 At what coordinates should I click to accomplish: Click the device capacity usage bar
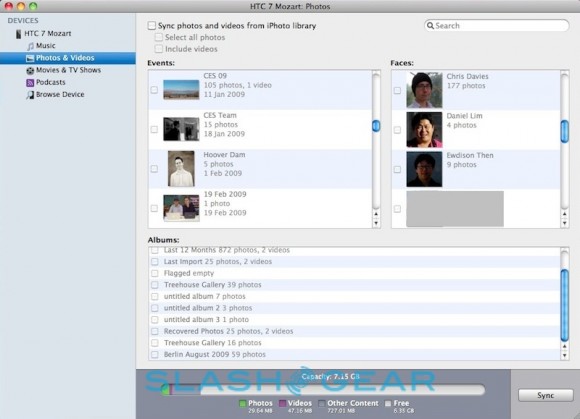tap(323, 390)
